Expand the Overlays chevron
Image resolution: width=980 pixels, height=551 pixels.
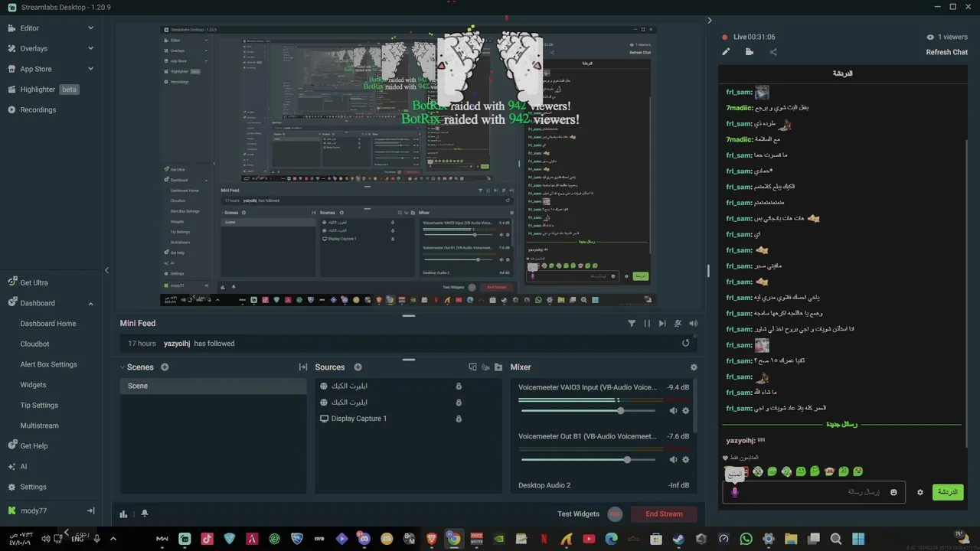pos(90,48)
